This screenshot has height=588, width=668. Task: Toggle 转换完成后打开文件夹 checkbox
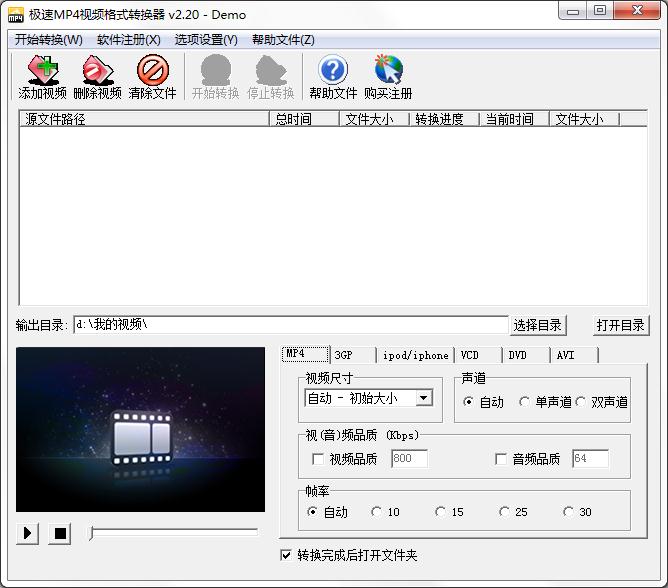click(286, 555)
